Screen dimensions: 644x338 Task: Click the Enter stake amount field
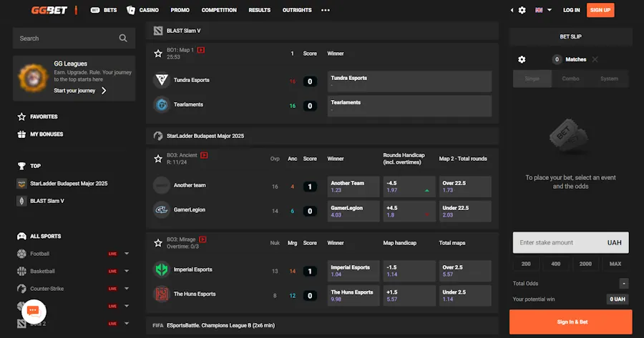point(570,242)
